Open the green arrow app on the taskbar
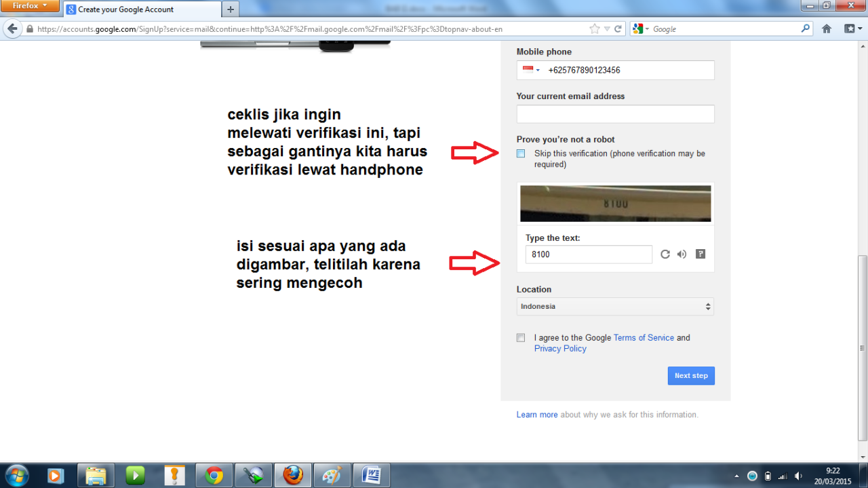This screenshot has width=868, height=488. [x=254, y=475]
